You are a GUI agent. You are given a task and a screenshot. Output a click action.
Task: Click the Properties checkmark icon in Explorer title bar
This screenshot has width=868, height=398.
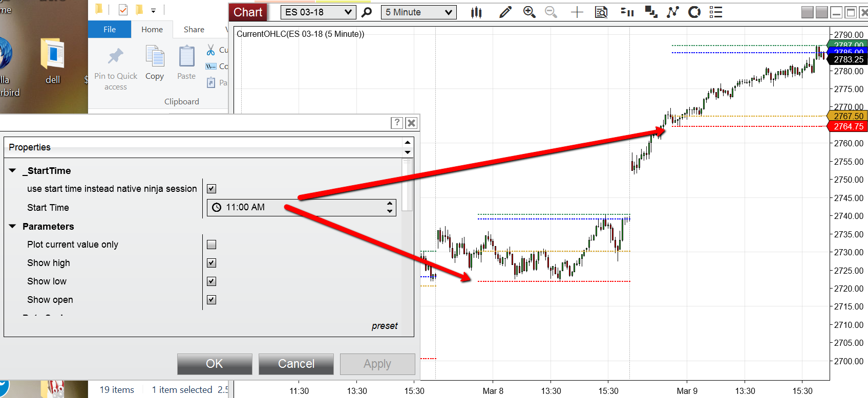tap(123, 9)
